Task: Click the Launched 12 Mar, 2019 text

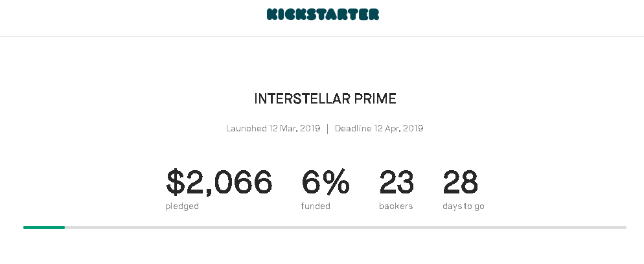Action: tap(273, 128)
